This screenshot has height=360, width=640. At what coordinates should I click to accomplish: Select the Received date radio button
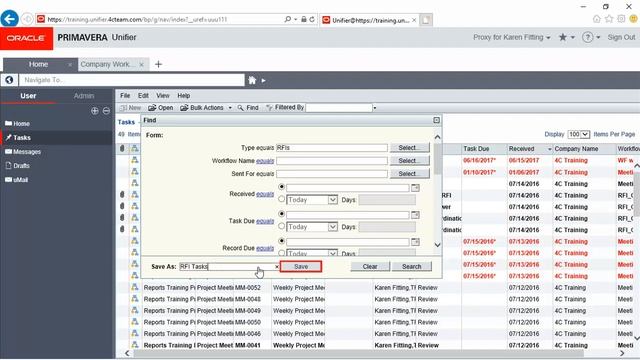coord(281,187)
